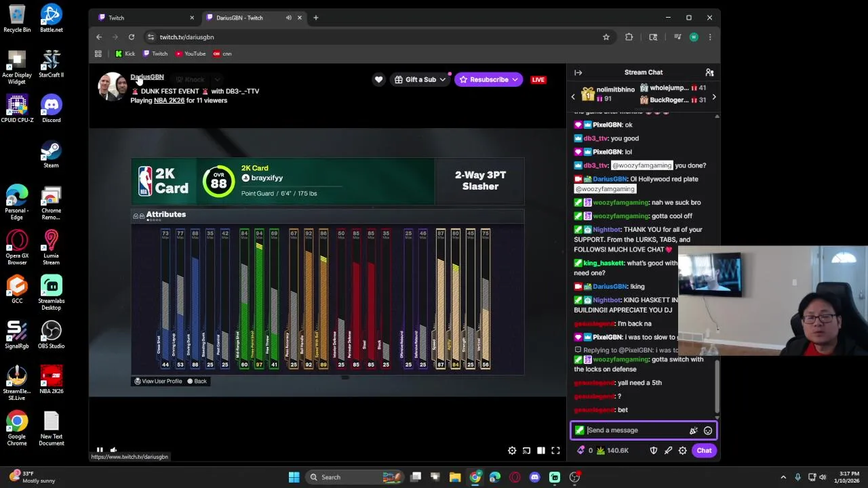This screenshot has width=868, height=488.
Task: Open Streamlabs Desktop shortcut
Action: pyautogui.click(x=51, y=293)
